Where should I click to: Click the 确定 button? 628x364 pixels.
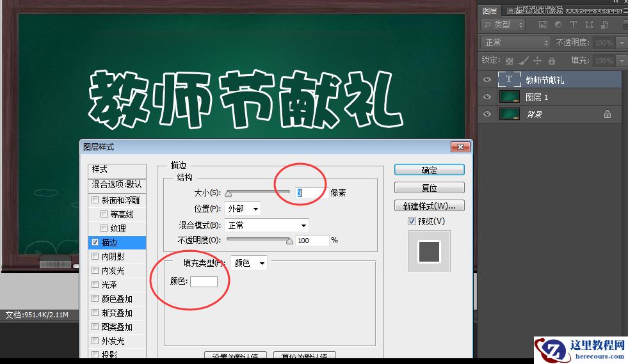(430, 170)
